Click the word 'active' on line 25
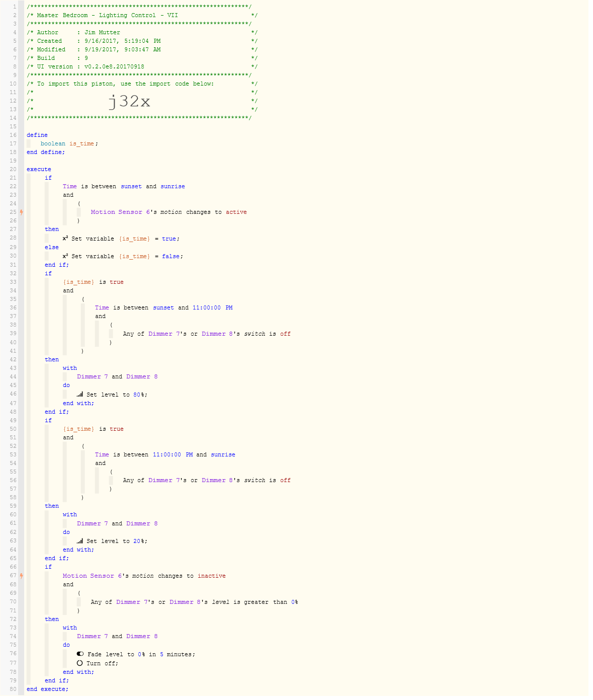 (236, 212)
